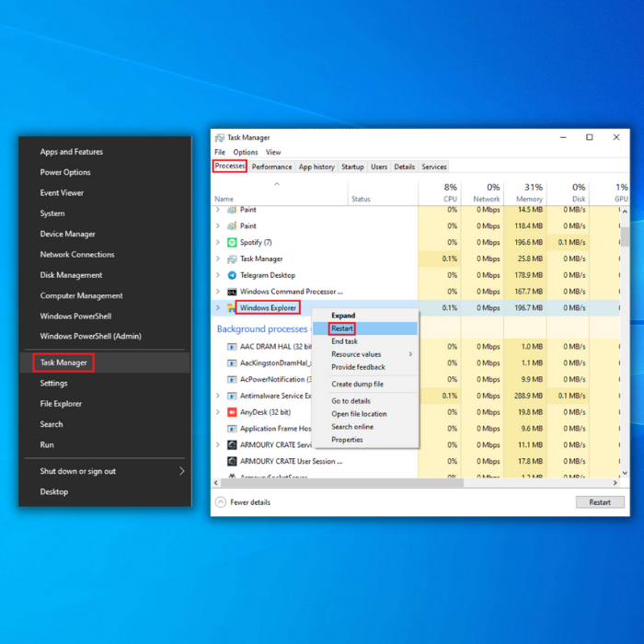
Task: Sort by the Name column header
Action: (x=280, y=192)
